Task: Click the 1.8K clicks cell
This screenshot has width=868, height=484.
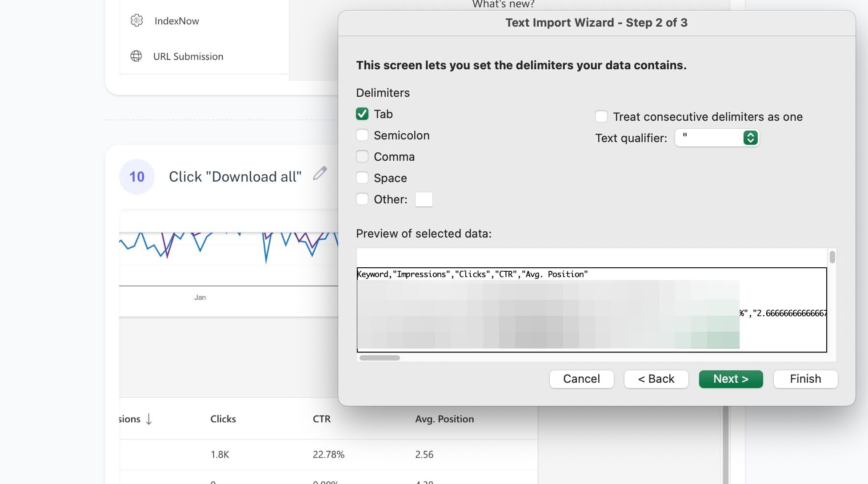Action: coord(220,455)
